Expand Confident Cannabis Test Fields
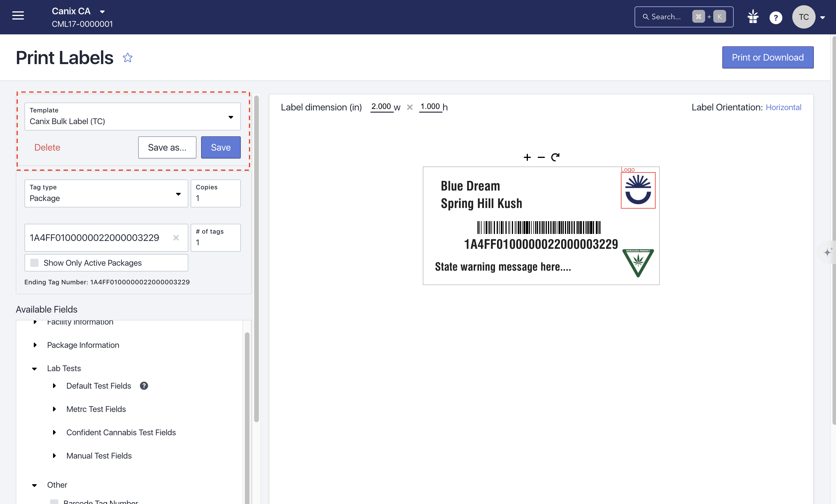836x504 pixels. tap(54, 432)
